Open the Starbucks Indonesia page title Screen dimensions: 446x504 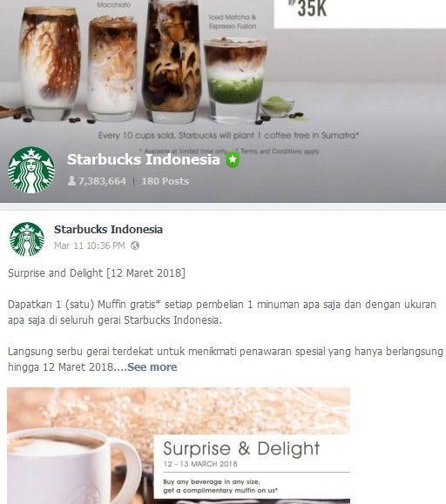pos(144,159)
